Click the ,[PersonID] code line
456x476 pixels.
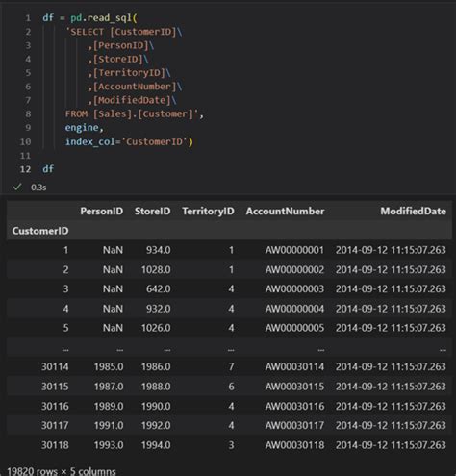point(121,45)
